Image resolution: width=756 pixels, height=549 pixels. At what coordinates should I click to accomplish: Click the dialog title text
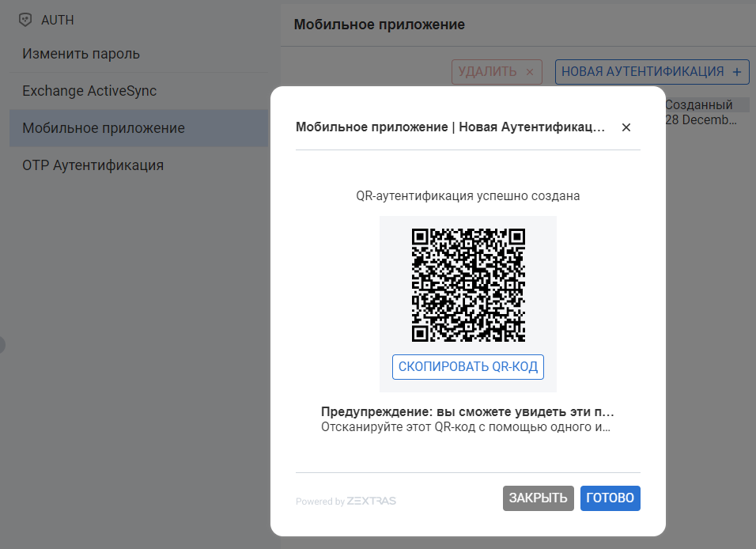[450, 127]
